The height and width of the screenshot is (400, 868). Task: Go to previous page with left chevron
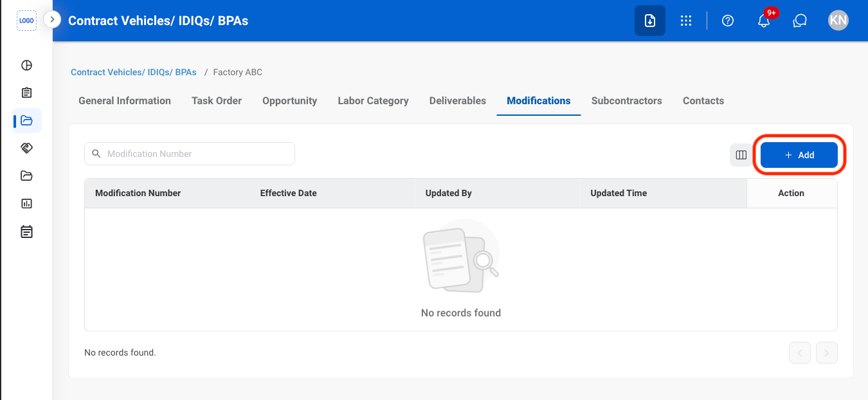point(800,352)
